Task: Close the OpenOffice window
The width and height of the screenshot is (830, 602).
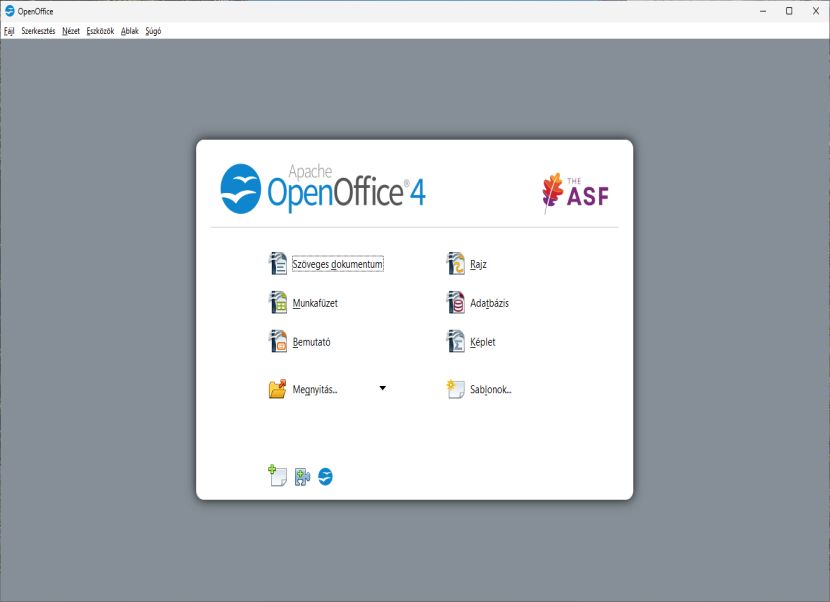Action: [816, 11]
